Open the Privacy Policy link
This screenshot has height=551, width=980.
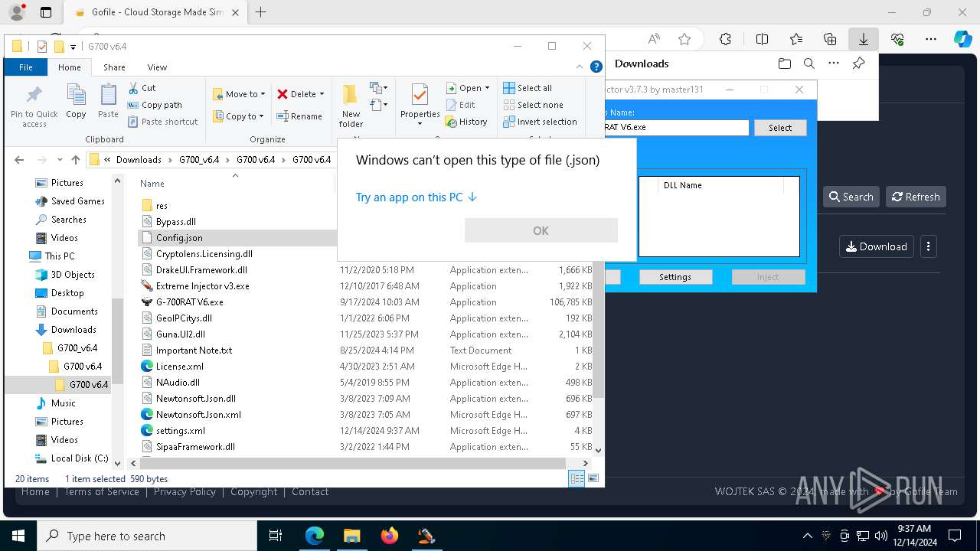click(x=185, y=491)
